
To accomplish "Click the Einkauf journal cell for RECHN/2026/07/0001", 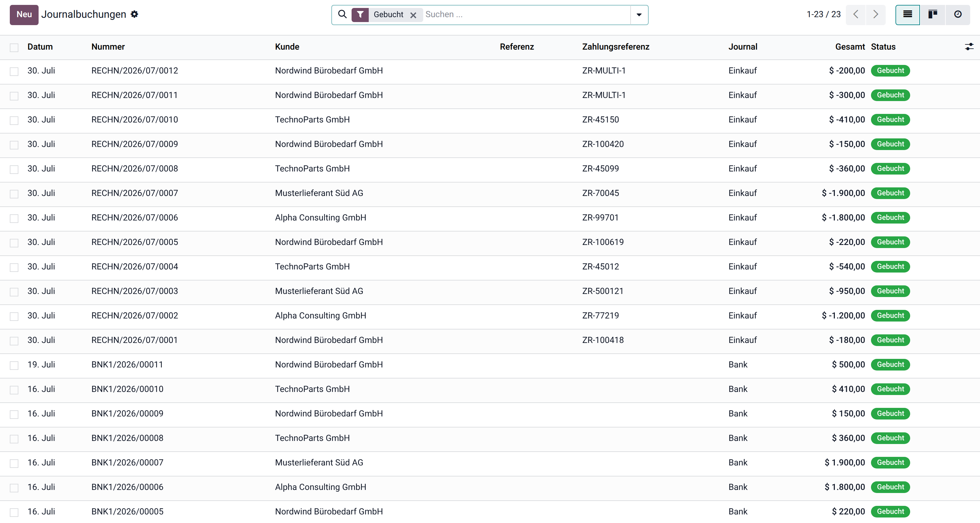I will 743,340.
